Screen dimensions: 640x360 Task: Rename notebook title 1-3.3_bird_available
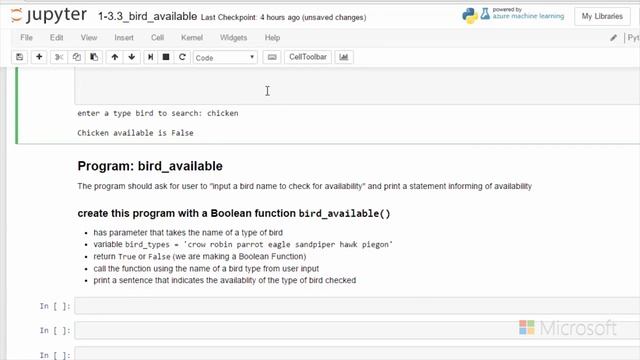[x=147, y=17]
